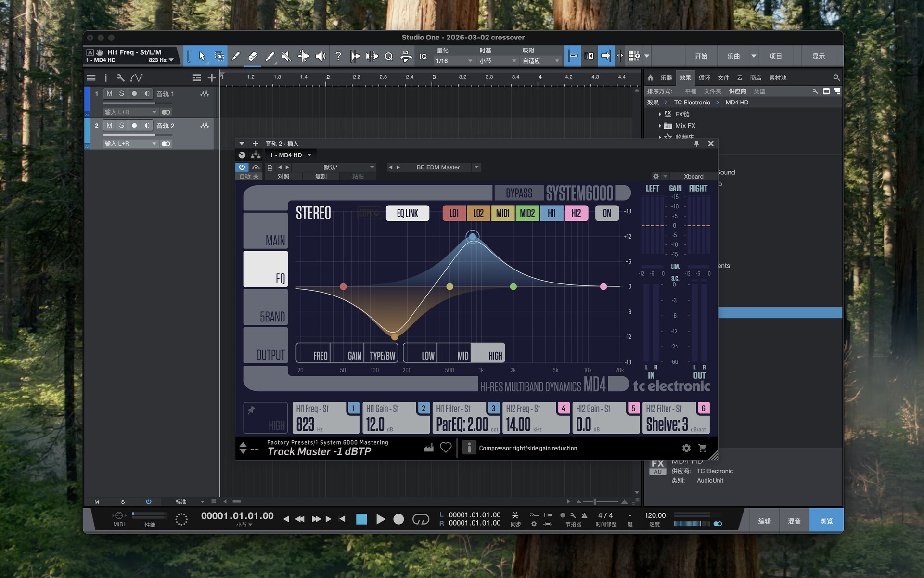Click the EQ LINK button
Image resolution: width=924 pixels, height=578 pixels.
[x=407, y=213]
